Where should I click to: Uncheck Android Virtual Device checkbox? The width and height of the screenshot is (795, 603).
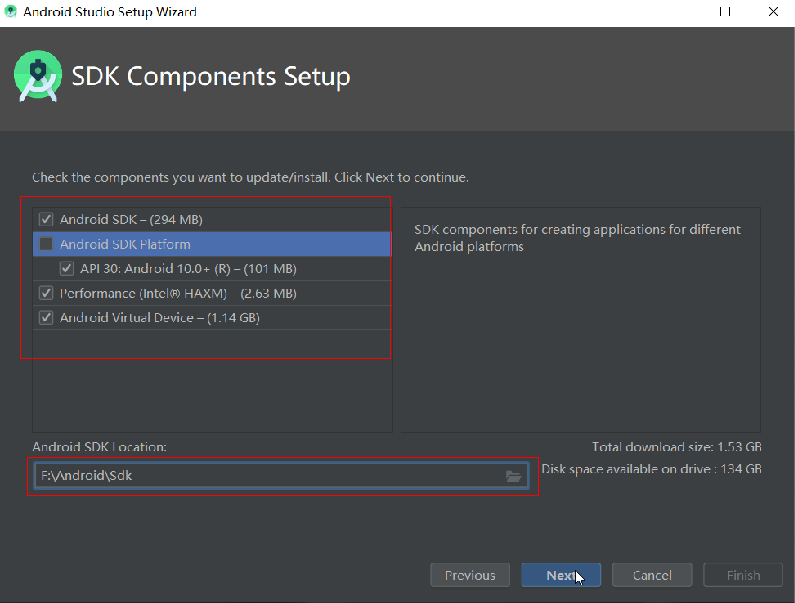46,317
